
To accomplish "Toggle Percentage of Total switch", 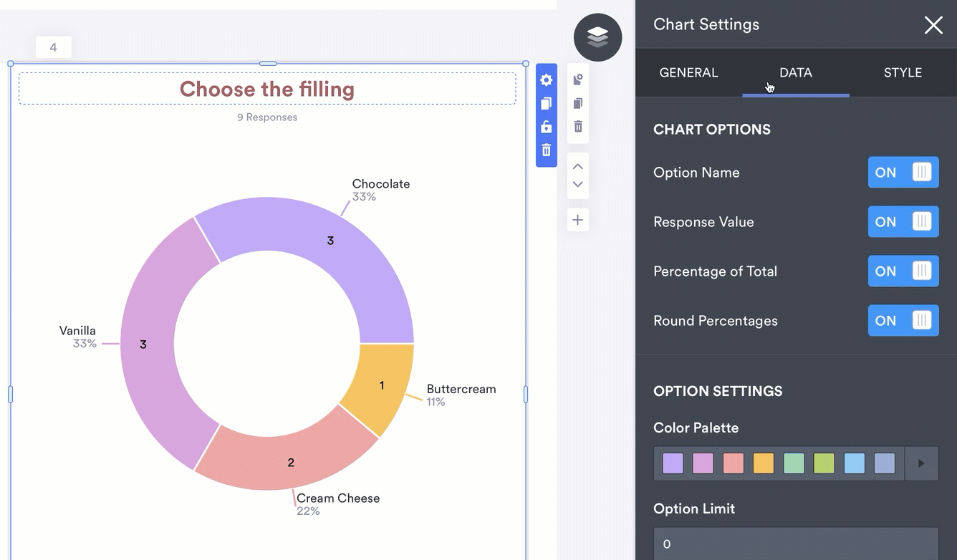I will 903,271.
